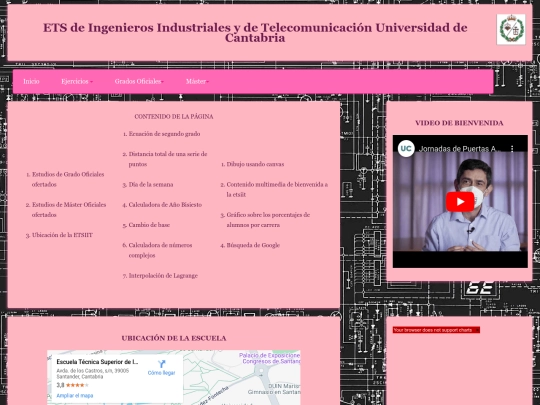540x405 pixels.
Task: Play the welcome YouTube video
Action: pos(460,202)
